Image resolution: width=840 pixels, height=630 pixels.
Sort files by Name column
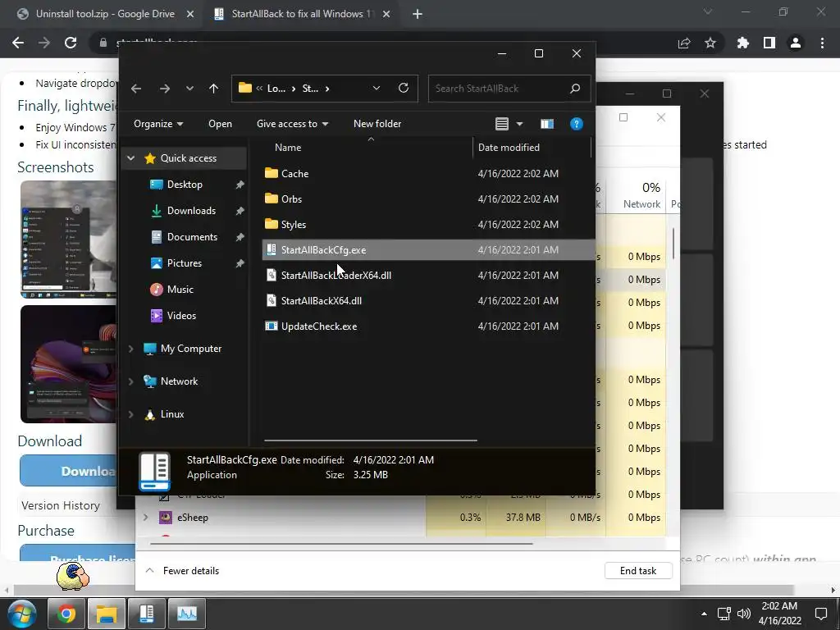pos(288,148)
